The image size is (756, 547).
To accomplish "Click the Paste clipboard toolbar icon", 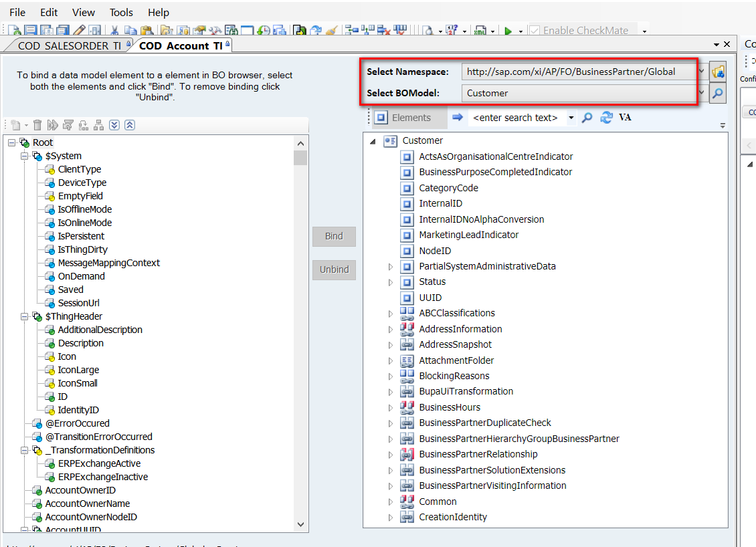I will [147, 30].
